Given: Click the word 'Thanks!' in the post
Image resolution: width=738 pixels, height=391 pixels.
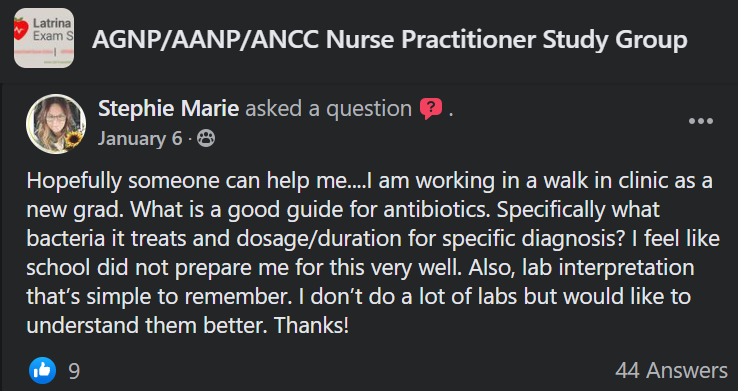Looking at the screenshot, I should click(312, 326).
